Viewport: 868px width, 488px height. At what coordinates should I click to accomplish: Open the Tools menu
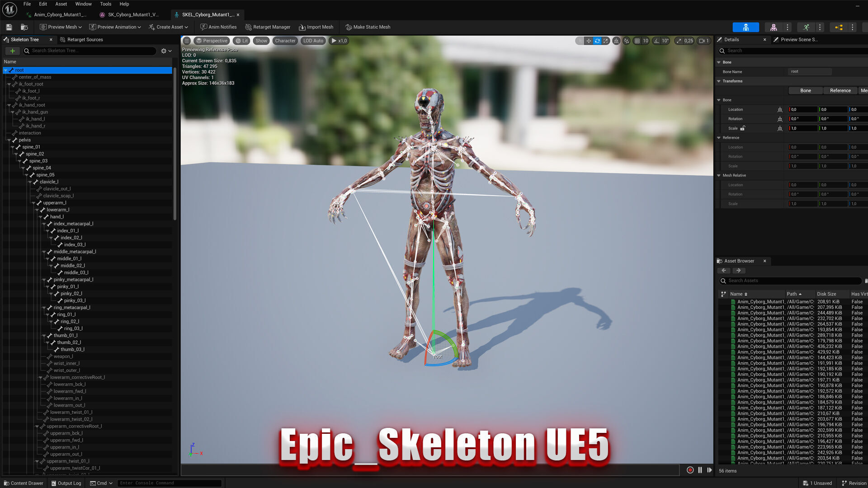pyautogui.click(x=105, y=4)
